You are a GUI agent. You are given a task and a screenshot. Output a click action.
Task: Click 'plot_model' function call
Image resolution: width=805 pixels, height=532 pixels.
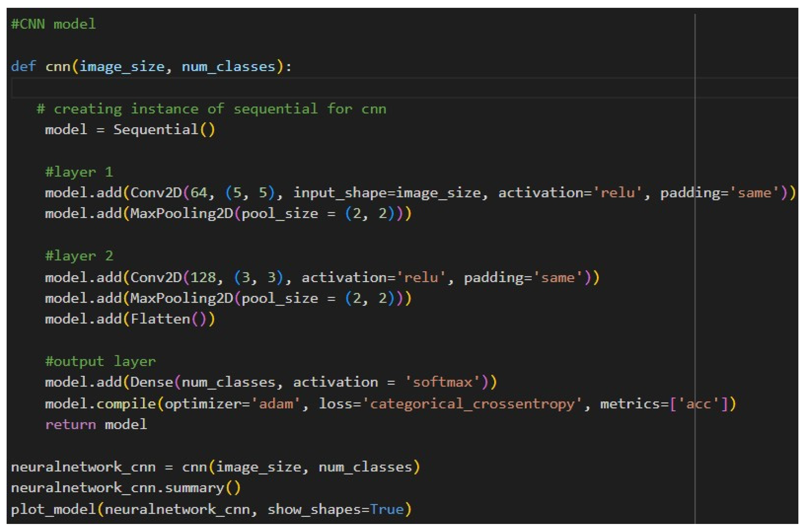coord(53,509)
